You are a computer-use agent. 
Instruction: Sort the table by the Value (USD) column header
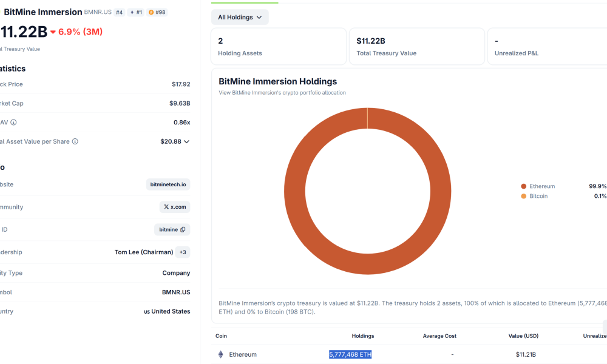click(523, 336)
